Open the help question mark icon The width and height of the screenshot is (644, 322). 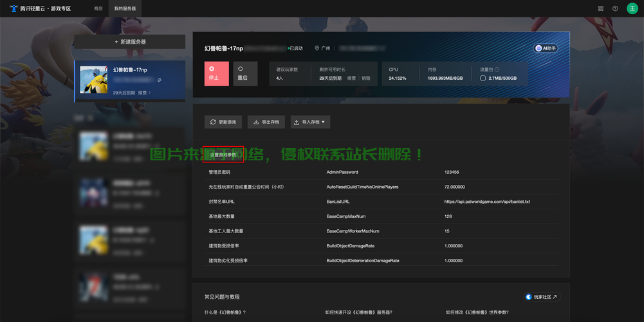tap(615, 8)
